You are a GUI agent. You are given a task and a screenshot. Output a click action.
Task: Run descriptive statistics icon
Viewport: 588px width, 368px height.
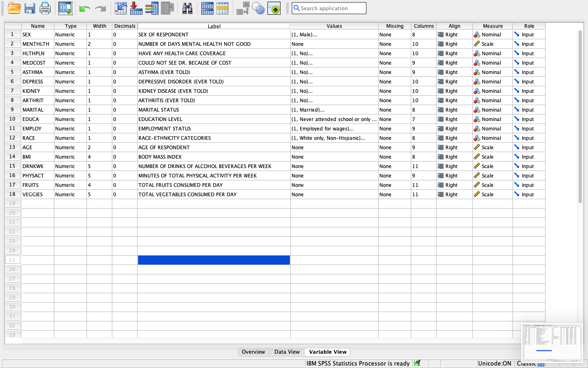pyautogui.click(x=167, y=8)
